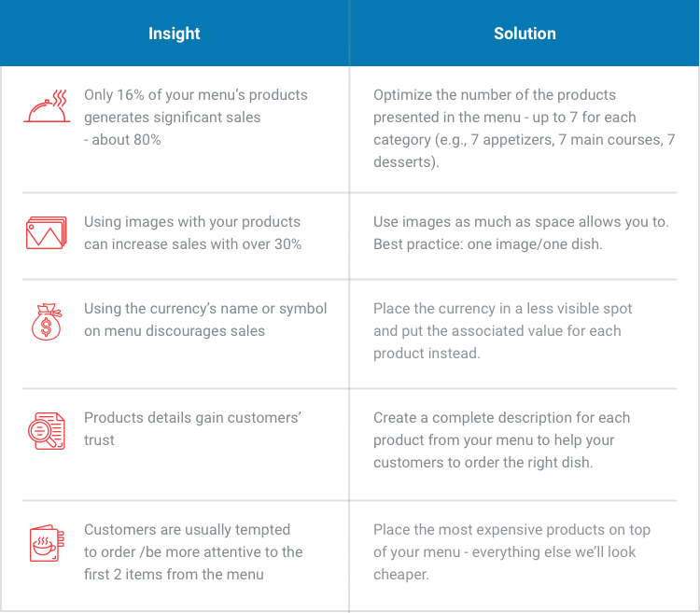Screen dimensions: 700x613
Task: Click the steaming food cloche icon
Action: coord(47,105)
